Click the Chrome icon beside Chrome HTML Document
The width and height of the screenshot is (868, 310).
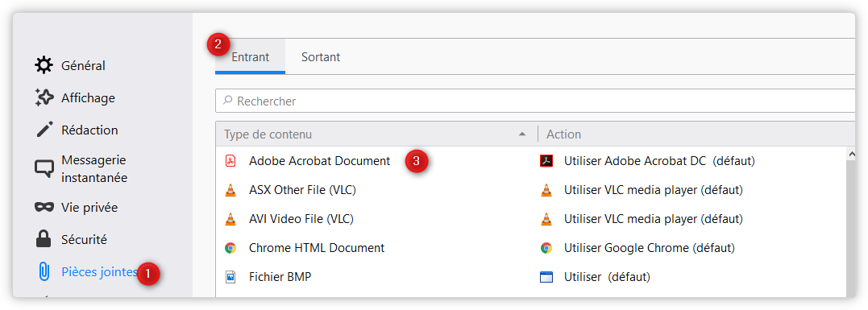[x=230, y=247]
